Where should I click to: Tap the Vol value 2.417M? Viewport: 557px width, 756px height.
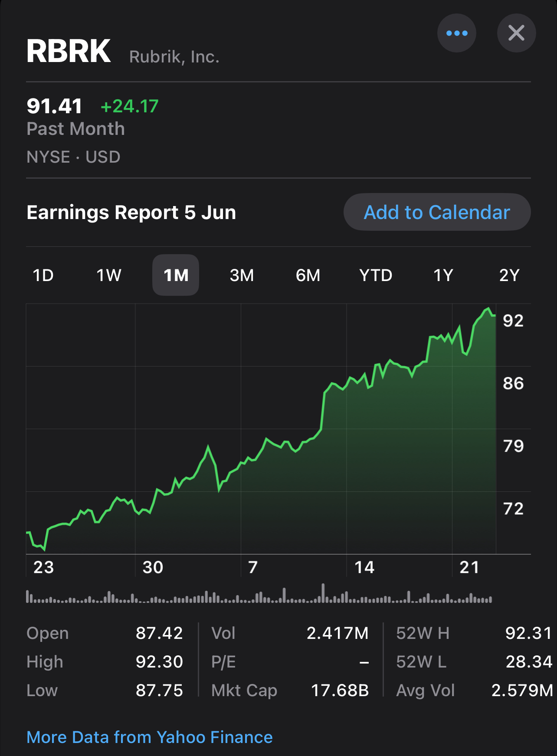click(337, 633)
